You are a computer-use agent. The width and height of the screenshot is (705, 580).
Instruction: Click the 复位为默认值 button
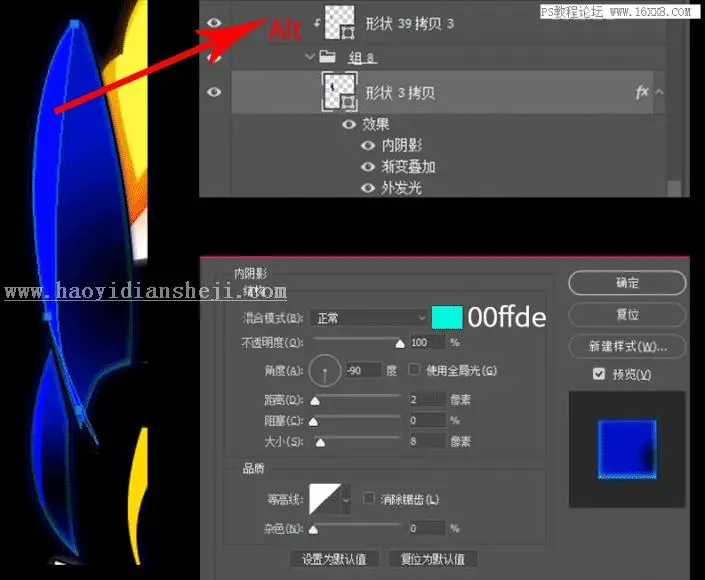(433, 559)
